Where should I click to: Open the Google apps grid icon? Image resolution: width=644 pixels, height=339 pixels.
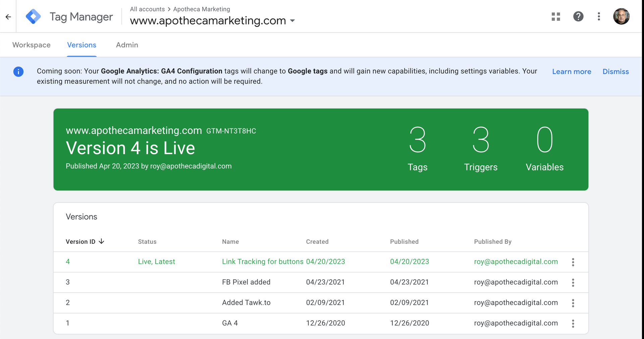coord(556,16)
